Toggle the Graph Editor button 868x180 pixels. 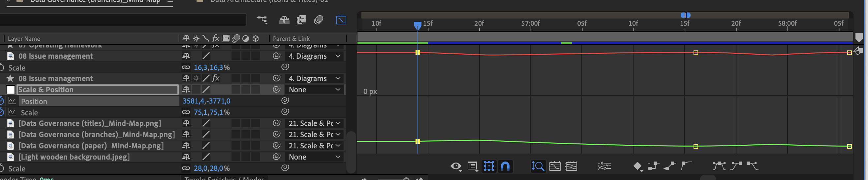[x=341, y=20]
